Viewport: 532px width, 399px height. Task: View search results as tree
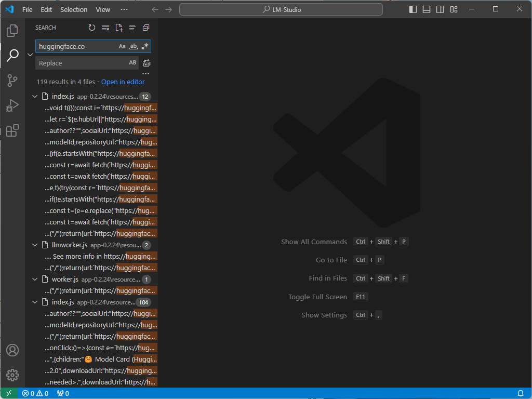point(132,28)
